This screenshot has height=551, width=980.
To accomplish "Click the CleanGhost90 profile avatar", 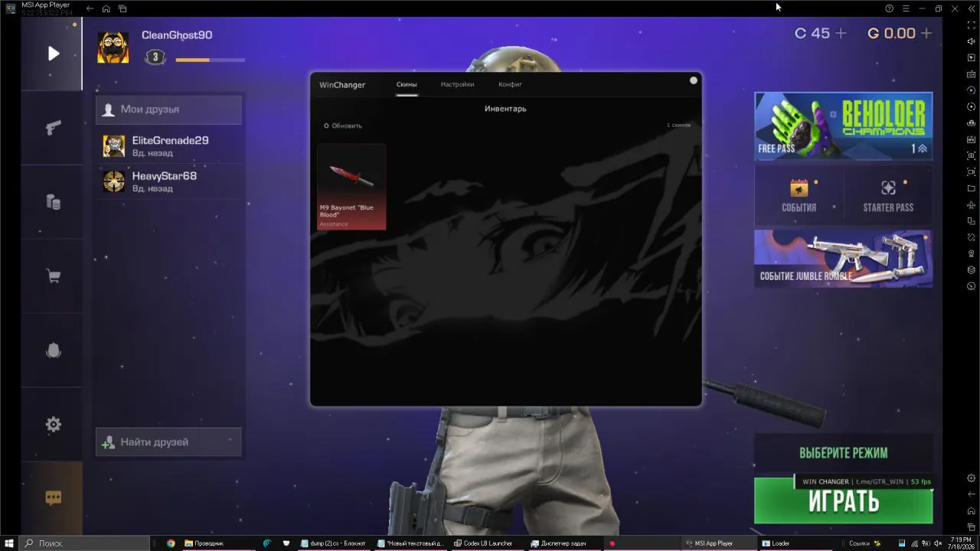I will click(113, 47).
